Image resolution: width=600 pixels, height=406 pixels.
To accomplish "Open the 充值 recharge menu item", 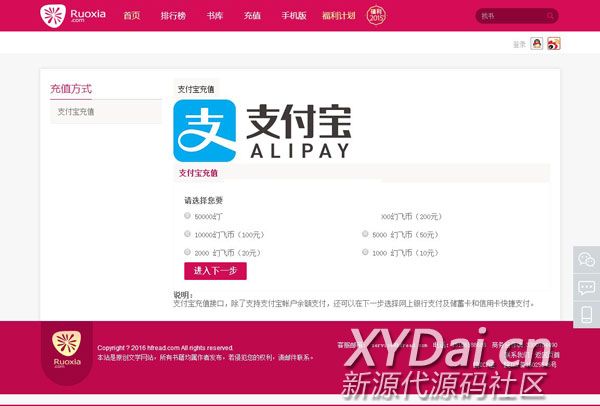I will pyautogui.click(x=252, y=16).
